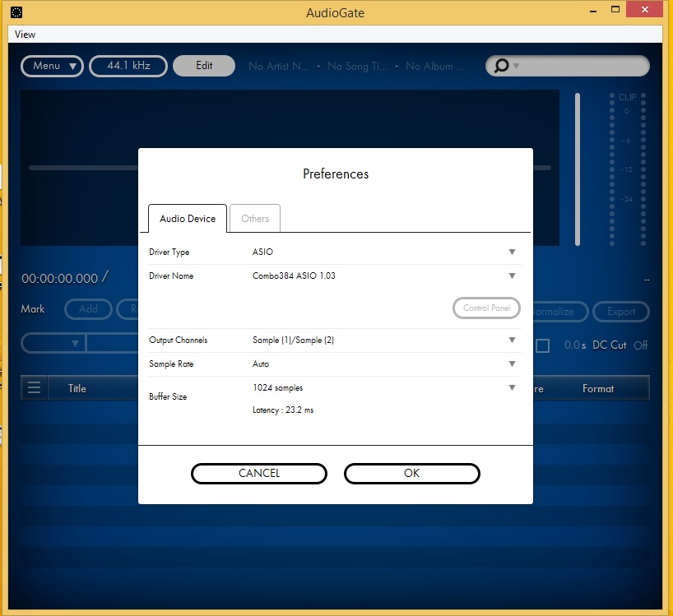Click the playback position slider track
The width and height of the screenshot is (673, 616).
pyautogui.click(x=83, y=168)
